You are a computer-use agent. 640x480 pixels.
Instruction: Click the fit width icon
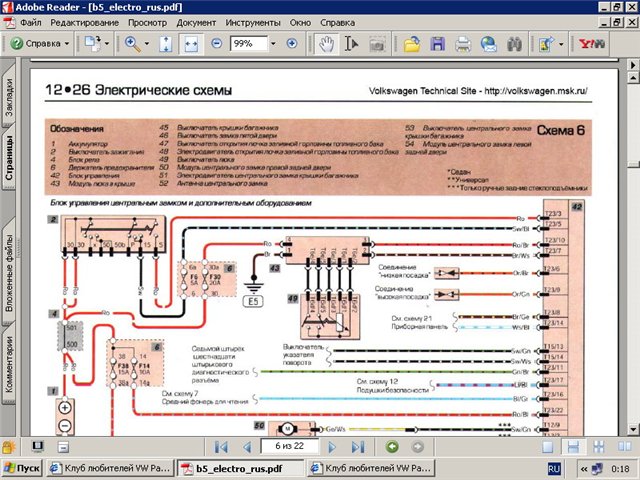191,44
